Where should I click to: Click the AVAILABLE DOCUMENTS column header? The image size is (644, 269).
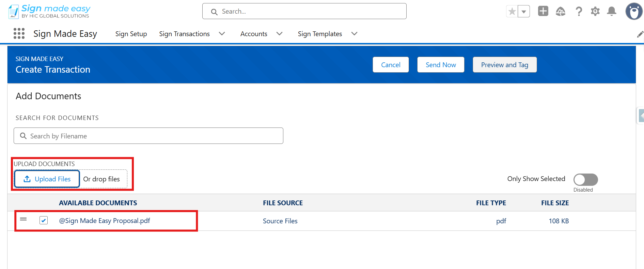tap(98, 203)
